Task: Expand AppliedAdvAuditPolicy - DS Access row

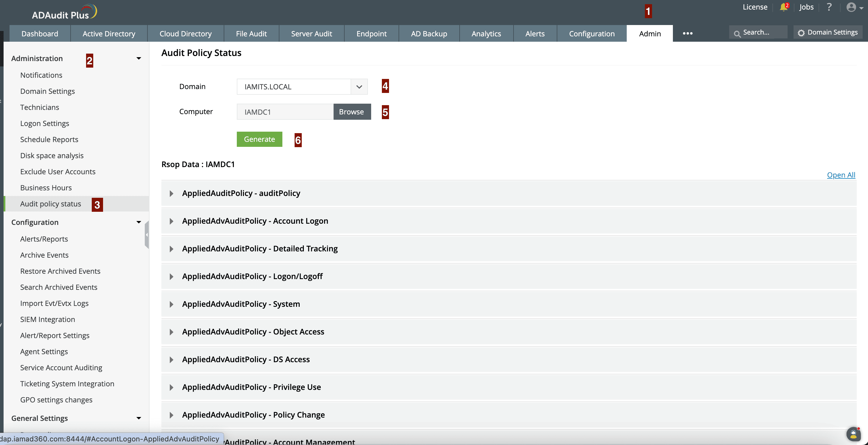Action: coord(172,360)
